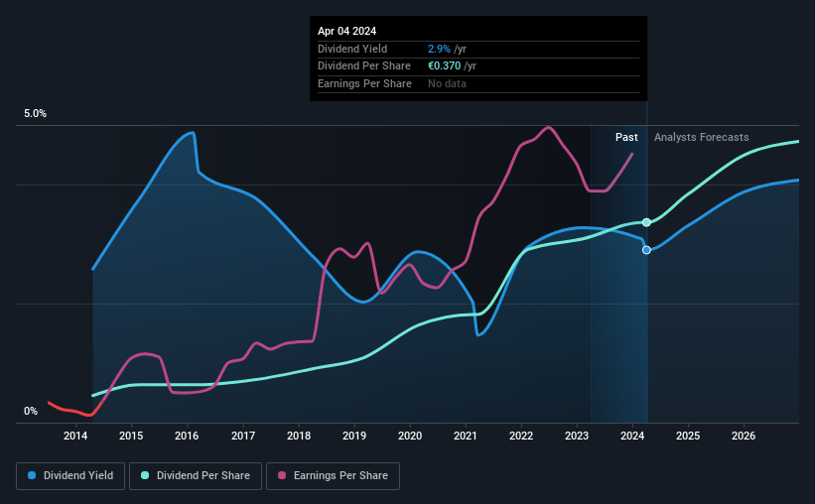Click the 'Analysts Forecasts' label

point(701,137)
